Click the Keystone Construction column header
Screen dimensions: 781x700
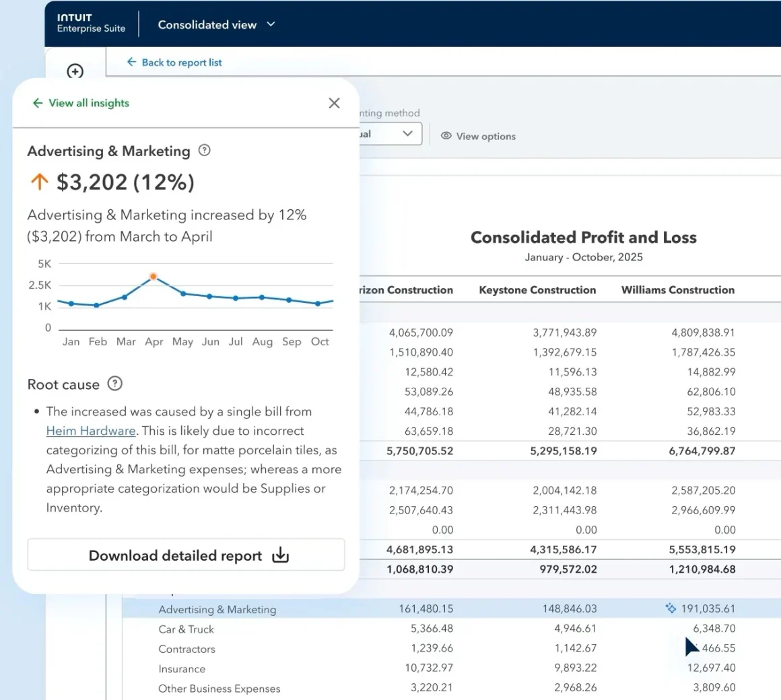point(537,289)
